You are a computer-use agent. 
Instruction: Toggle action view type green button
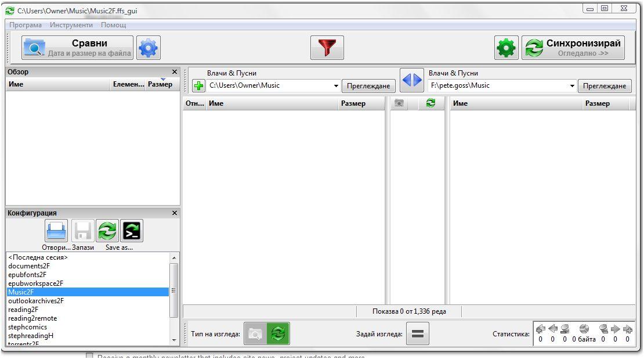coord(278,333)
